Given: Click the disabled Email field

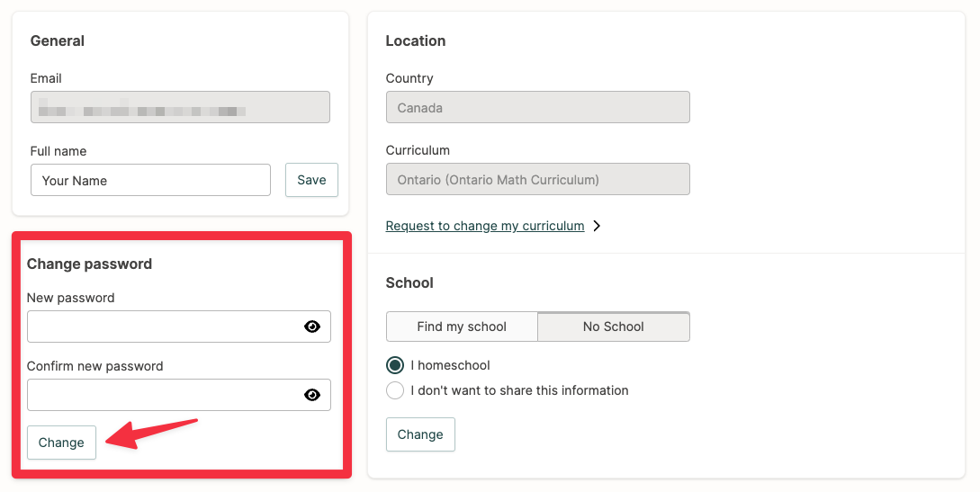Looking at the screenshot, I should click(180, 107).
